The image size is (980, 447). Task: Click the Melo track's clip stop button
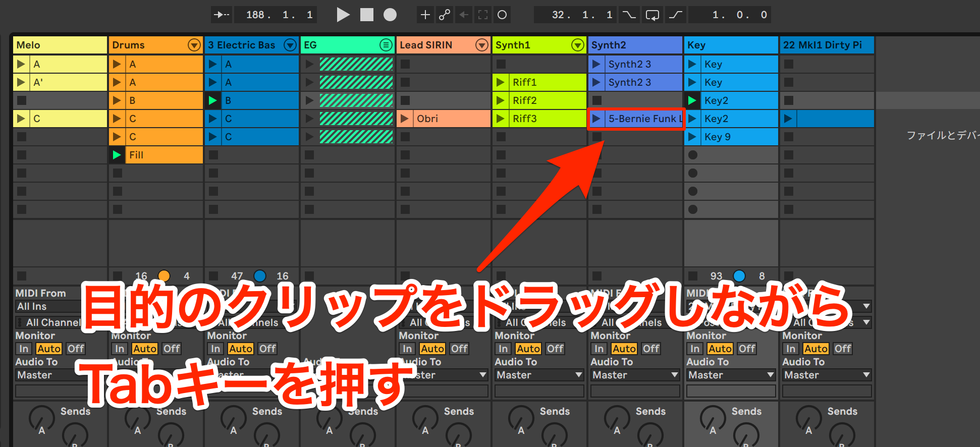pos(21,276)
